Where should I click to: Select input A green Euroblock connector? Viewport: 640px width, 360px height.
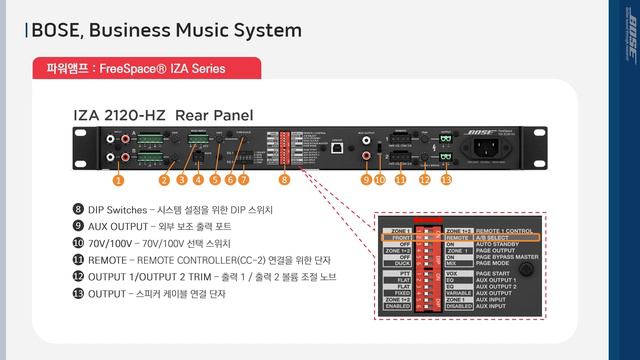[150, 139]
